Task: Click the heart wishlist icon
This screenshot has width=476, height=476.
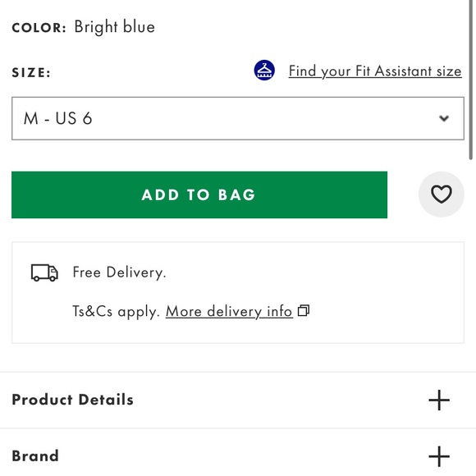Action: [441, 195]
